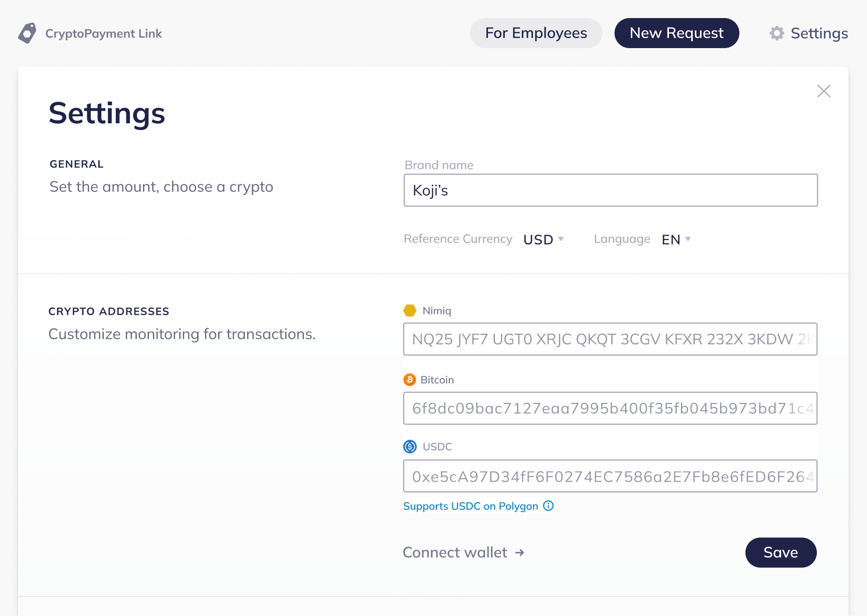
Task: Click the info icon next to Polygon
Action: tap(549, 506)
